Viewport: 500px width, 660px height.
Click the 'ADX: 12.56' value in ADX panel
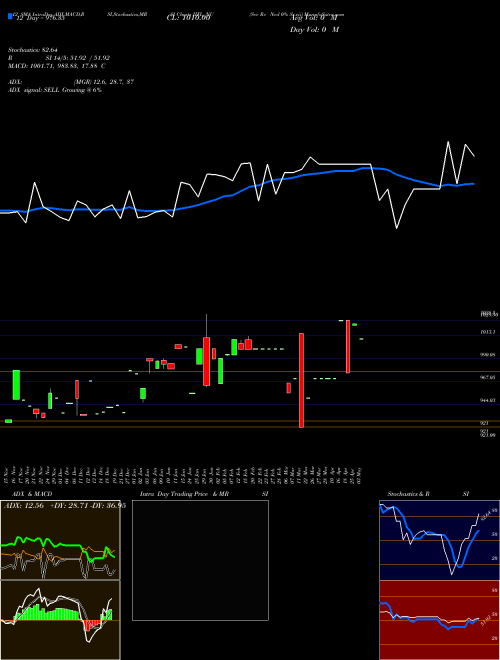click(24, 506)
